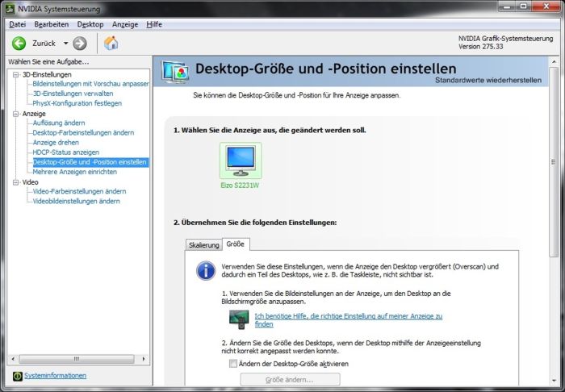
Task: Click Standardwerte wiederherstellen link
Action: tap(488, 81)
